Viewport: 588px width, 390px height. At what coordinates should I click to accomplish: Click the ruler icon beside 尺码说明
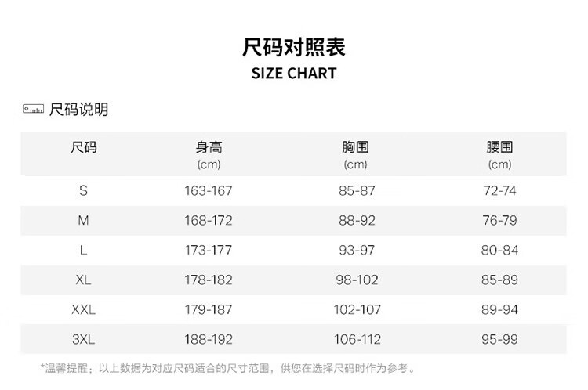click(33, 109)
